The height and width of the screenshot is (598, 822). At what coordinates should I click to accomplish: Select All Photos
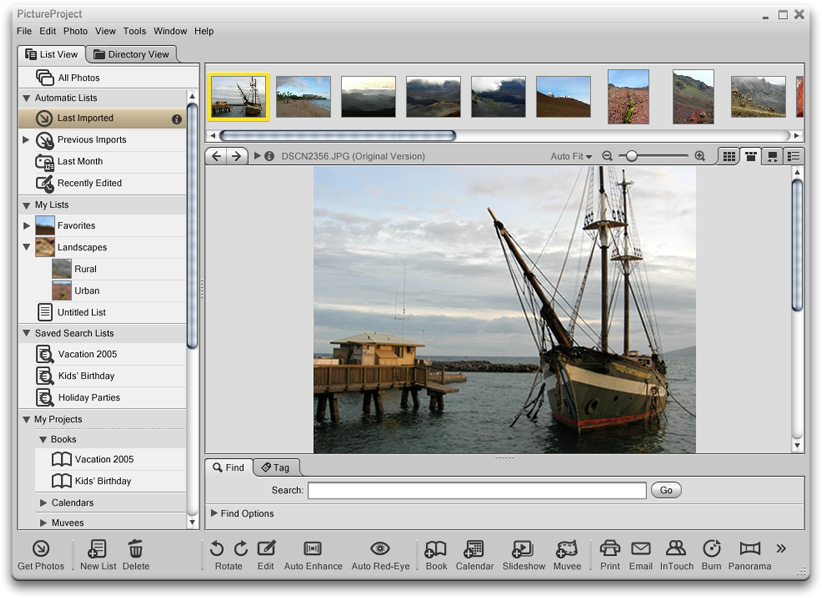click(109, 78)
